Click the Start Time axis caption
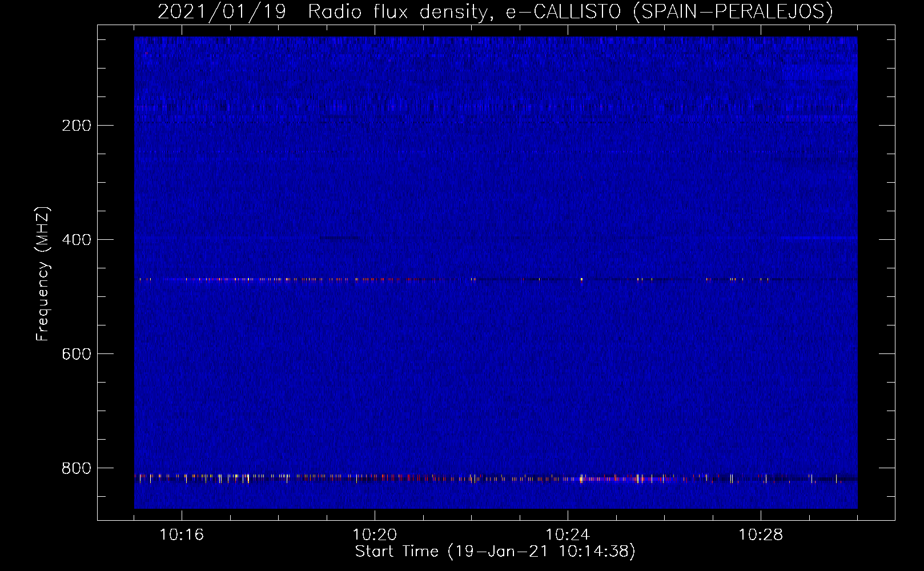This screenshot has height=571, width=924. [495, 552]
